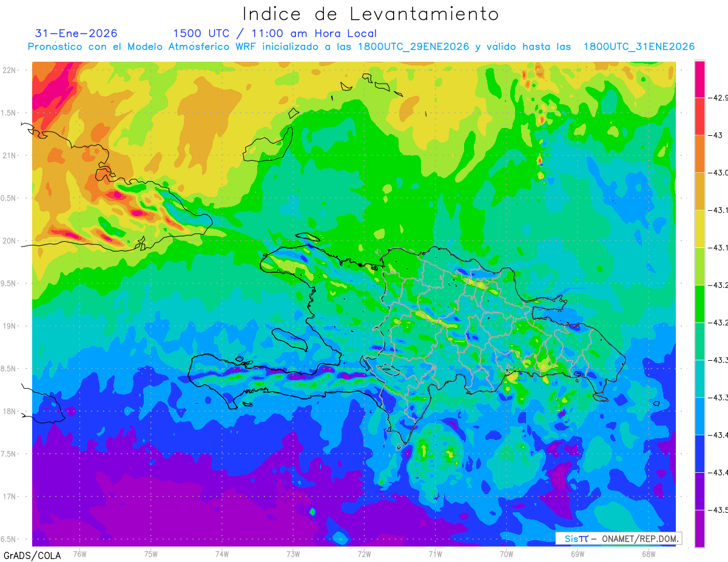
Task: Select the turquoise cyan legend swatch
Action: coord(699,379)
